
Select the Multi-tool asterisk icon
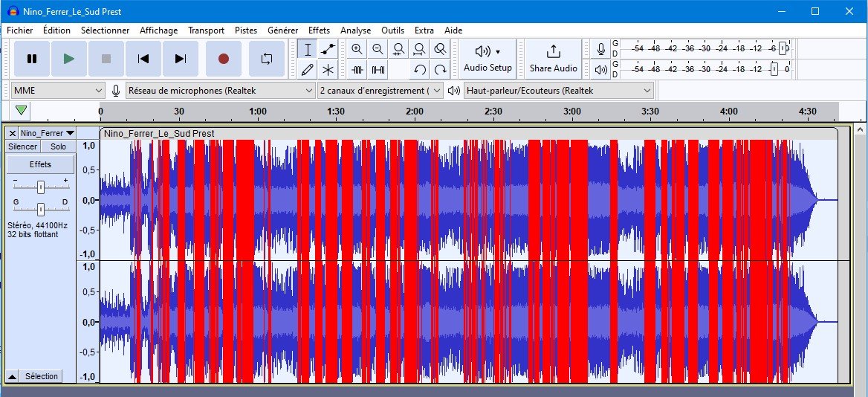(x=328, y=70)
